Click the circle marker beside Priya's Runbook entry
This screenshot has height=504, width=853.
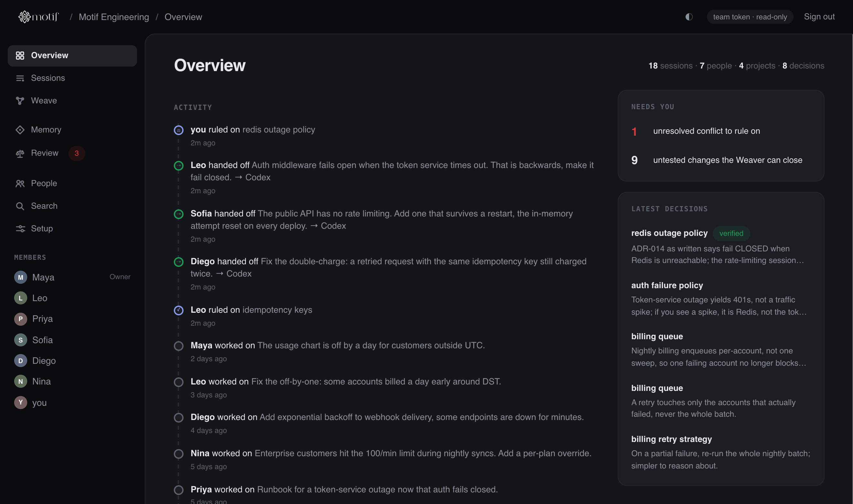pos(179,490)
